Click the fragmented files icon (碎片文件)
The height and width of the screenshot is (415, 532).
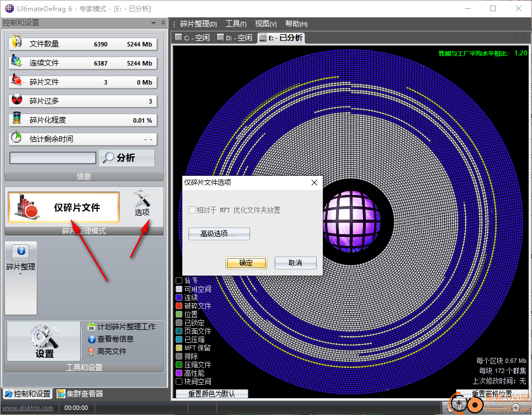[x=17, y=80]
